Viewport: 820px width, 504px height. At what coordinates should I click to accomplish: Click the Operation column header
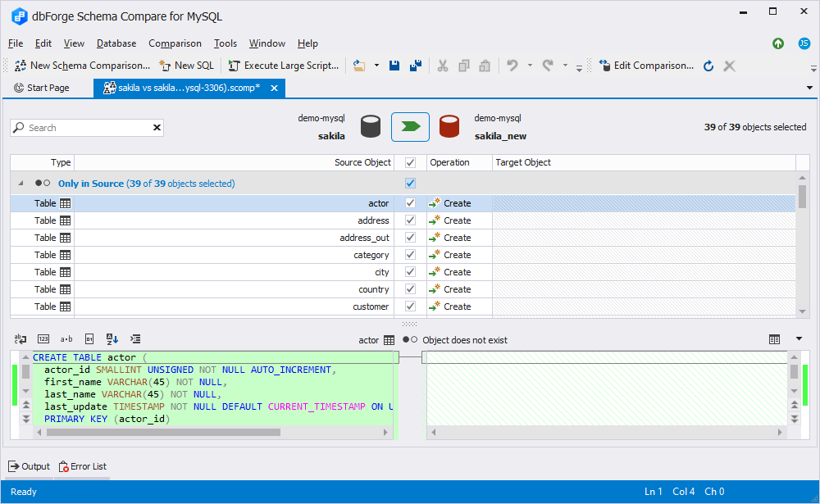(x=459, y=162)
